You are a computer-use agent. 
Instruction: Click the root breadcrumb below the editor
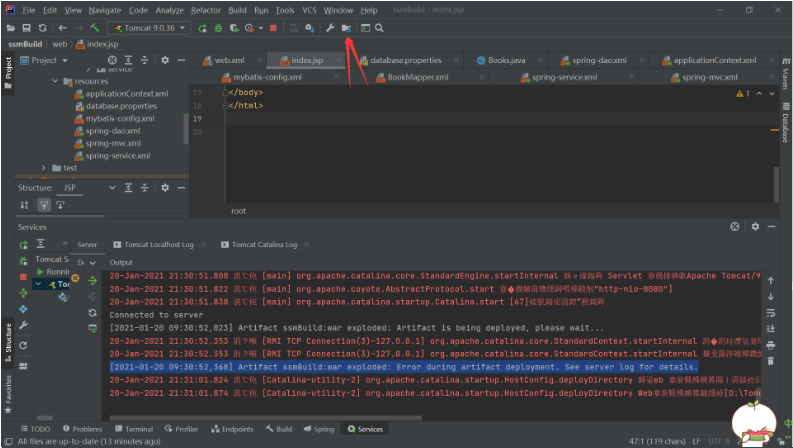coord(239,211)
